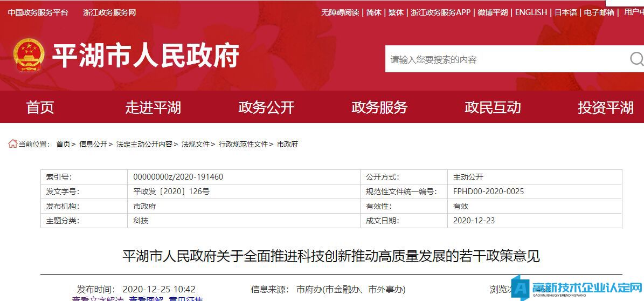Select 科技 in 主题分类 row
This screenshot has height=301, width=644.
coord(141,221)
